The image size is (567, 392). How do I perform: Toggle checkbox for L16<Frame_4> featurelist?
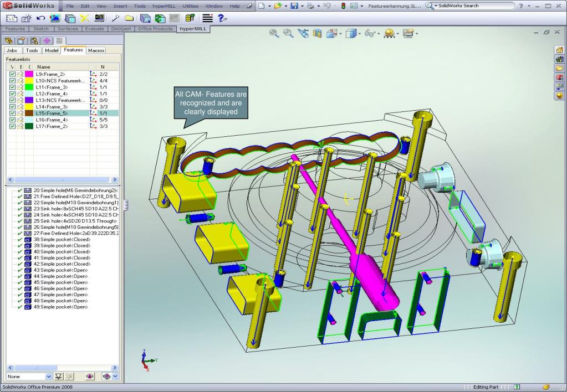coord(12,120)
